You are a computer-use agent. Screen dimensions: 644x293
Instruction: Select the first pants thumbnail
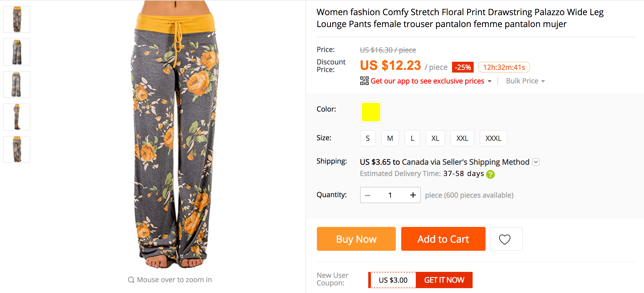click(x=17, y=19)
